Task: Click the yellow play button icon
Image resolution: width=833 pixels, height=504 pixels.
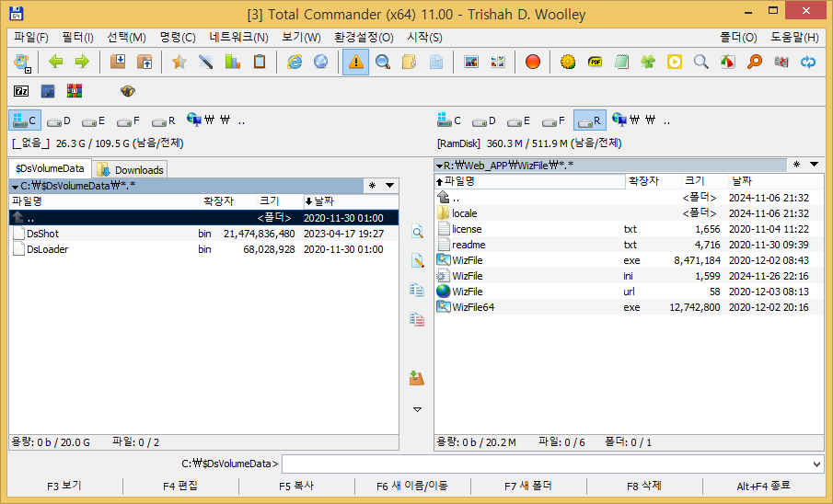Action: pyautogui.click(x=674, y=62)
